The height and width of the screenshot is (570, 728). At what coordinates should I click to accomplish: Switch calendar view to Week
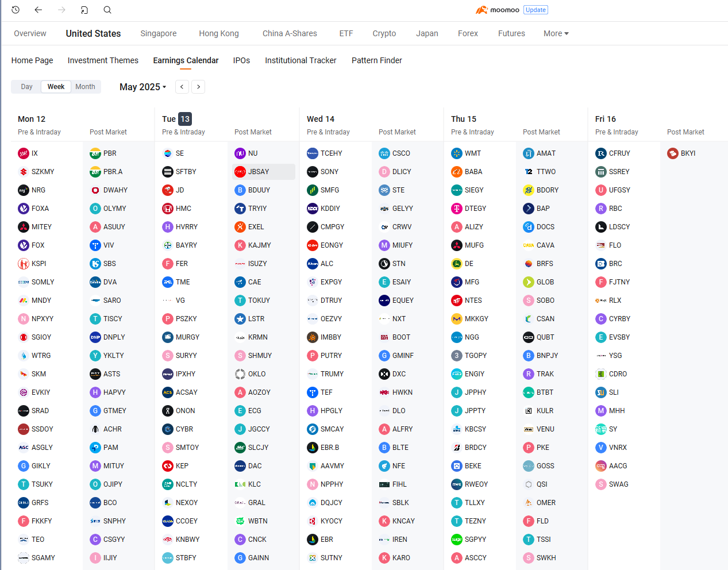(x=56, y=87)
